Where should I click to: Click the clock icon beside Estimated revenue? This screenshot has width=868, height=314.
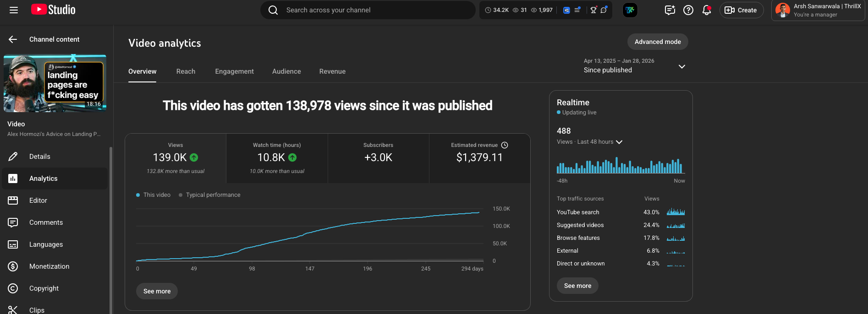click(x=505, y=145)
